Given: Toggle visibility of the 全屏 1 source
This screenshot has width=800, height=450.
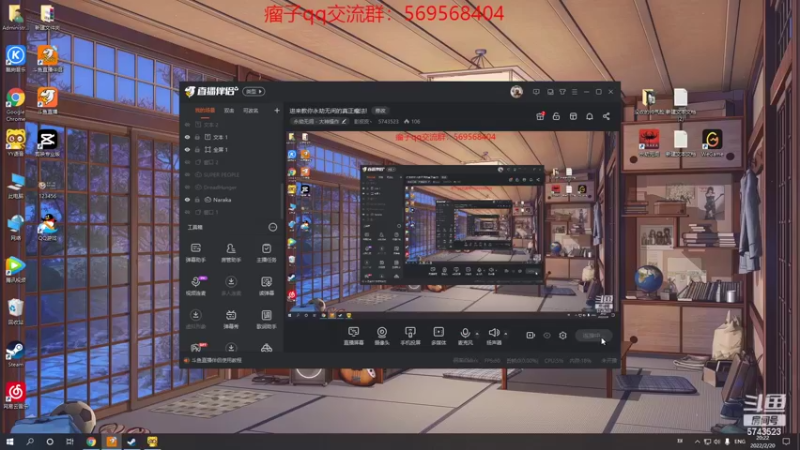Looking at the screenshot, I should pyautogui.click(x=187, y=149).
